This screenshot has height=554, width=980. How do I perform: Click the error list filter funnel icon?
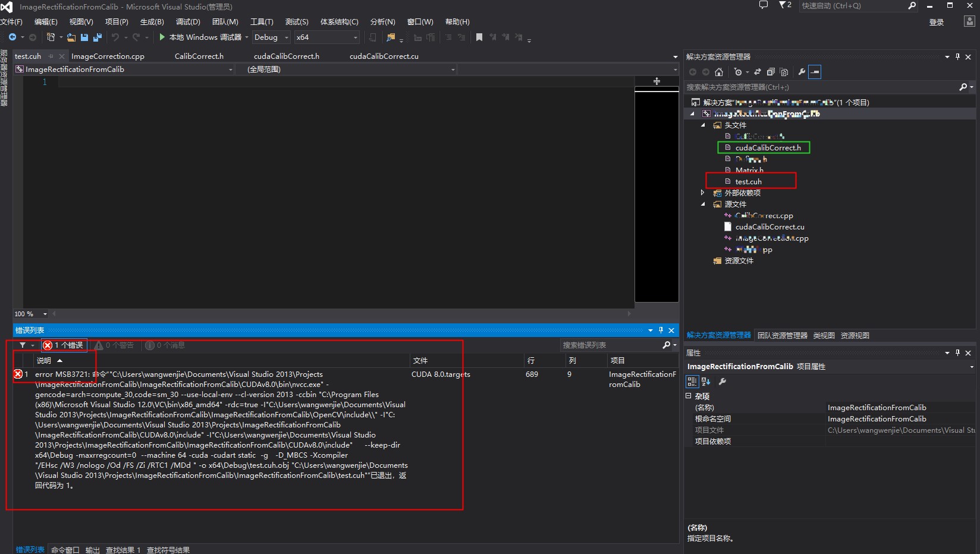coord(23,345)
